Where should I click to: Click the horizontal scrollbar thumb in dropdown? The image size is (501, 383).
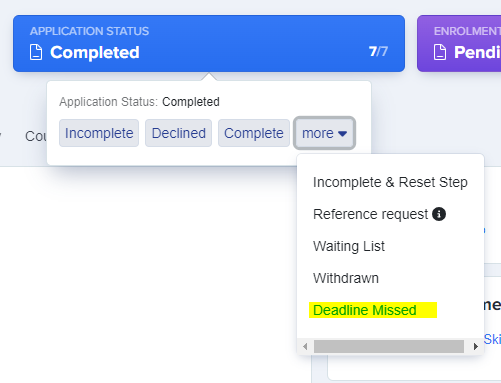click(x=389, y=347)
